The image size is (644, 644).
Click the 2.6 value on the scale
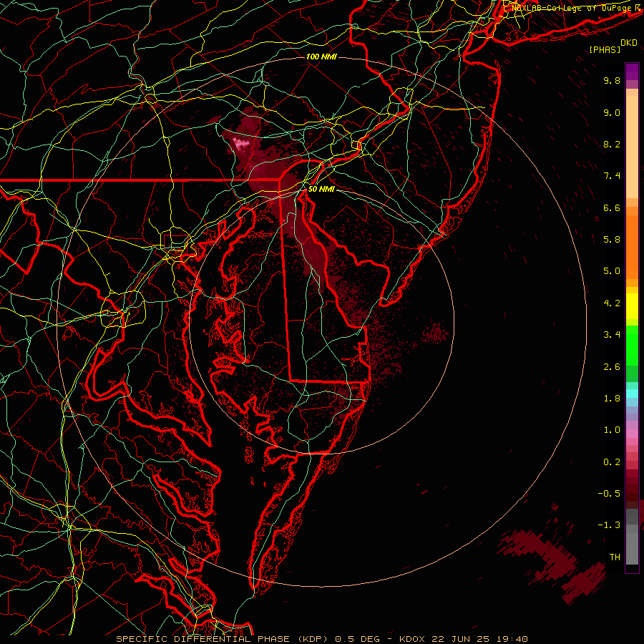612,367
